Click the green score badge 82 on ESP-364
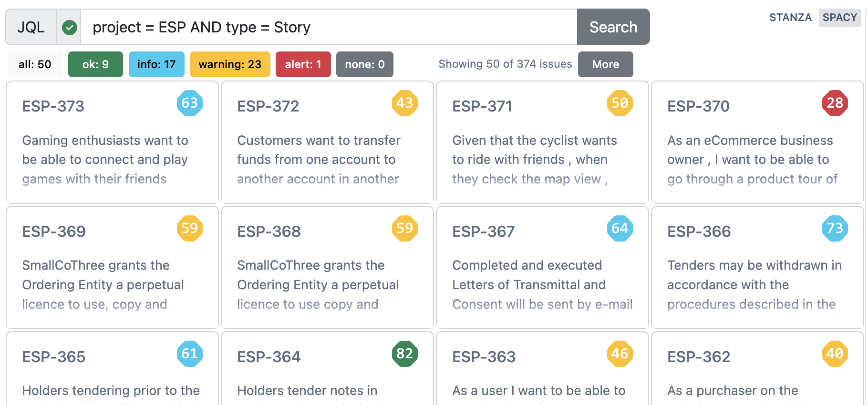 (405, 354)
